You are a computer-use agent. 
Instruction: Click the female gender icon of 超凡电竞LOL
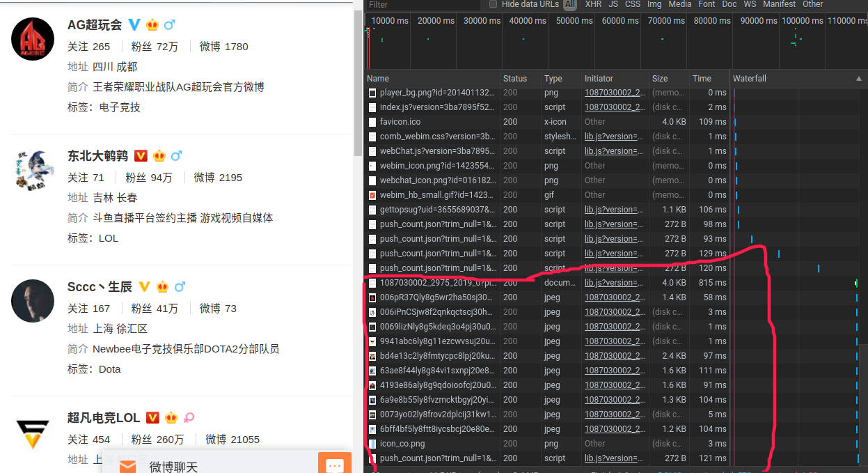(x=189, y=418)
